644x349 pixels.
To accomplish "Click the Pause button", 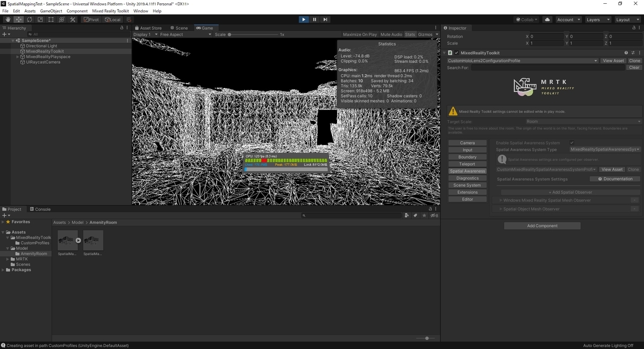I will pos(314,19).
